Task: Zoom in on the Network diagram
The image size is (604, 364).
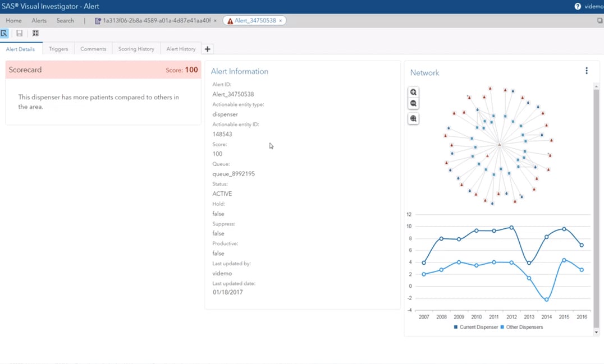Action: coord(413,91)
